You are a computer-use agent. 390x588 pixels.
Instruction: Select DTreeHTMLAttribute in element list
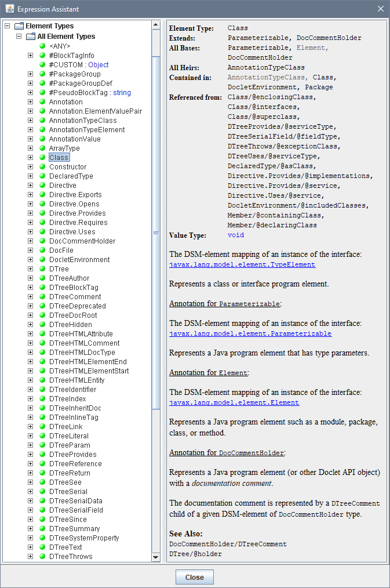(81, 334)
